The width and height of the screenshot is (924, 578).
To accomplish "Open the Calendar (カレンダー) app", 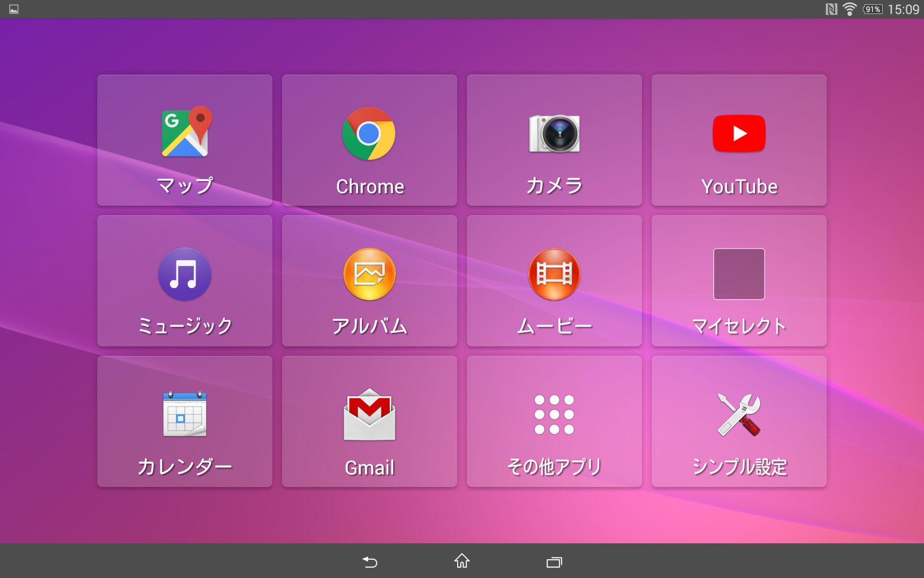I will [x=185, y=421].
